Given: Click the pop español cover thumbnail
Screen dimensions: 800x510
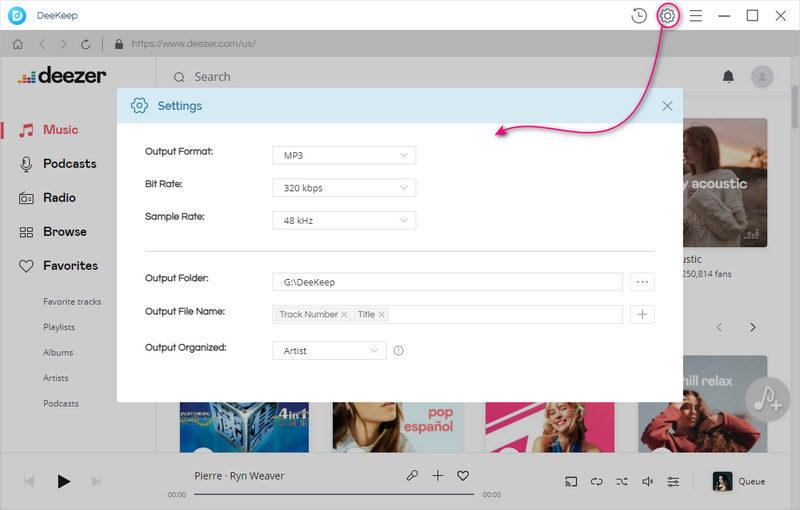Looking at the screenshot, I should [397, 427].
